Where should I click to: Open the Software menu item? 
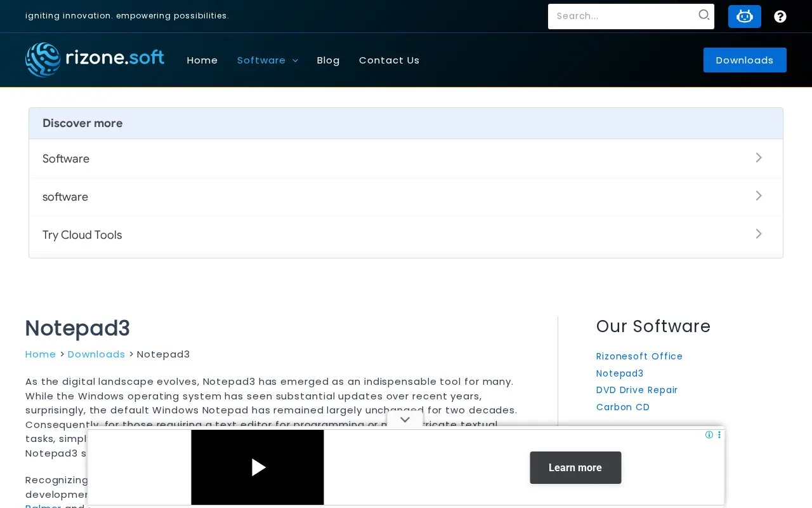click(x=261, y=60)
